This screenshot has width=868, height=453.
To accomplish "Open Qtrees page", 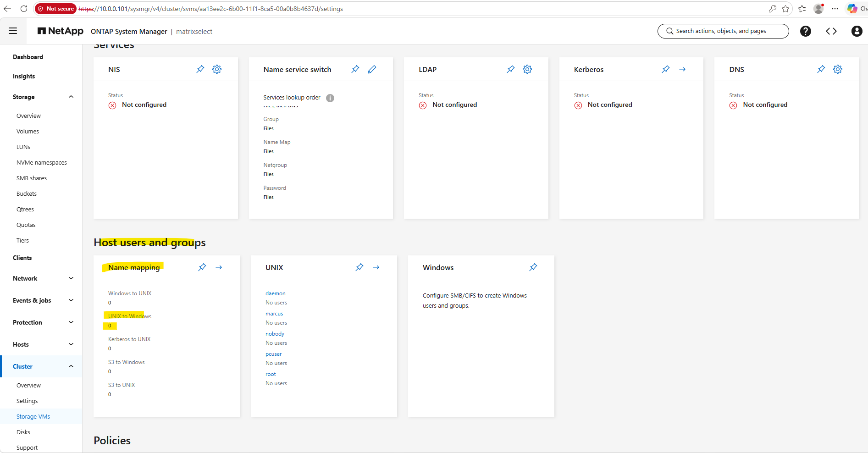I will (x=25, y=210).
